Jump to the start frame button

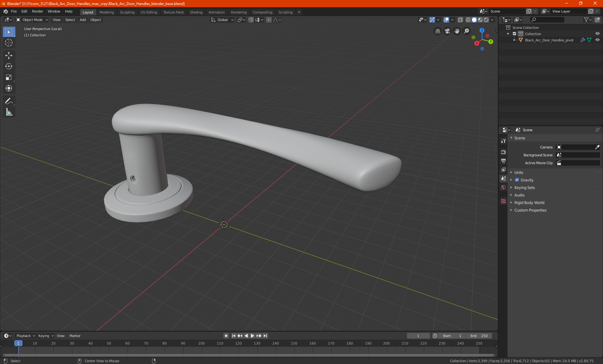pyautogui.click(x=234, y=336)
